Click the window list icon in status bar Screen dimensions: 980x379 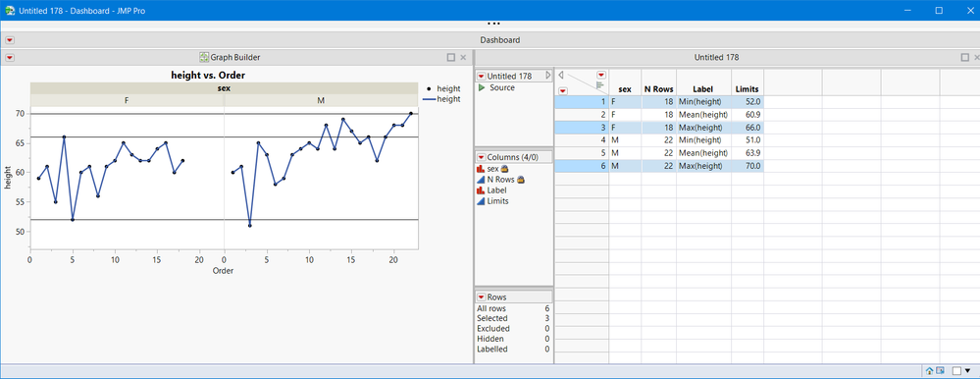940,371
